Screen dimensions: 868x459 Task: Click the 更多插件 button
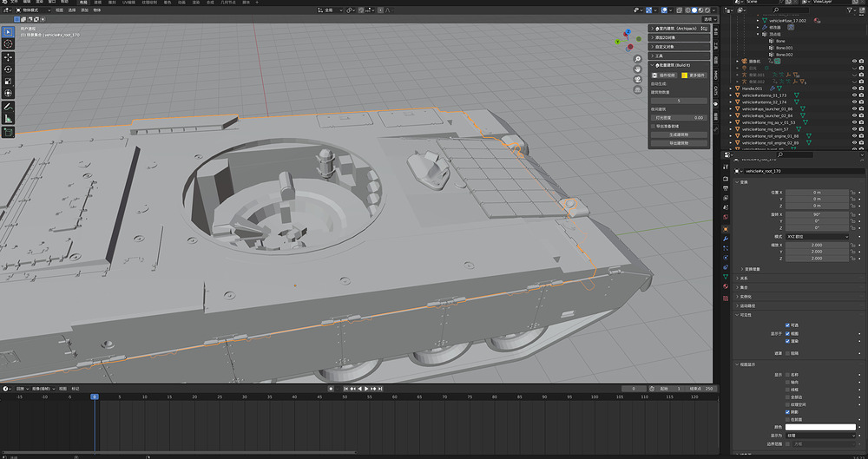(x=695, y=75)
